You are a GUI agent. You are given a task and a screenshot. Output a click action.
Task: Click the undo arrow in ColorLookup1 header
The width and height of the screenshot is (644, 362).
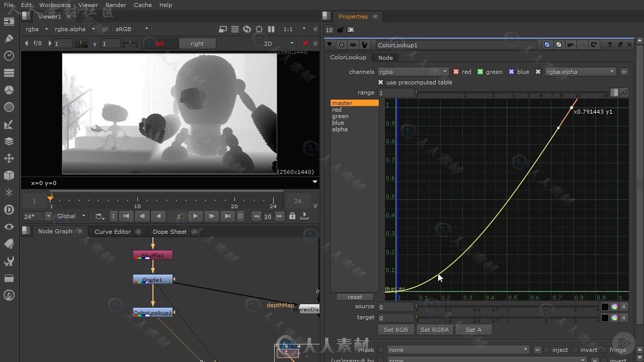point(571,45)
